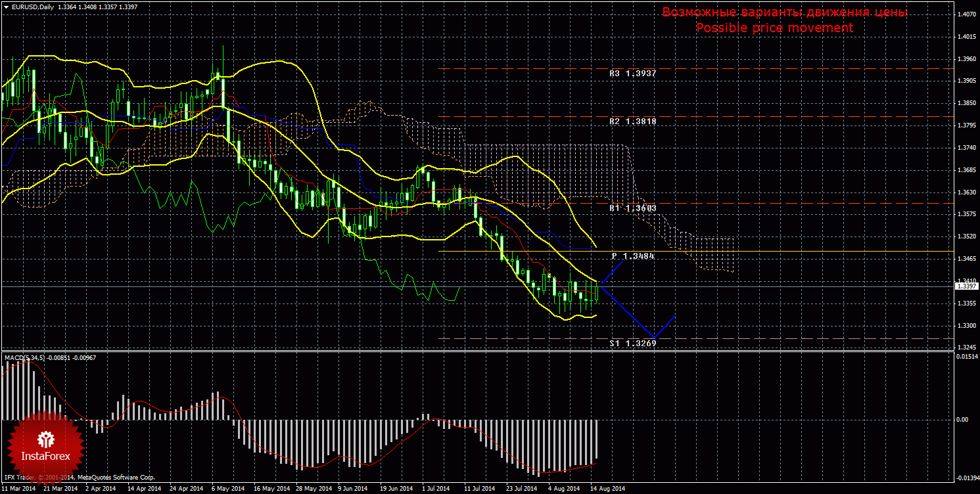
Task: Click the "6 May 2014" date label
Action: (x=228, y=489)
